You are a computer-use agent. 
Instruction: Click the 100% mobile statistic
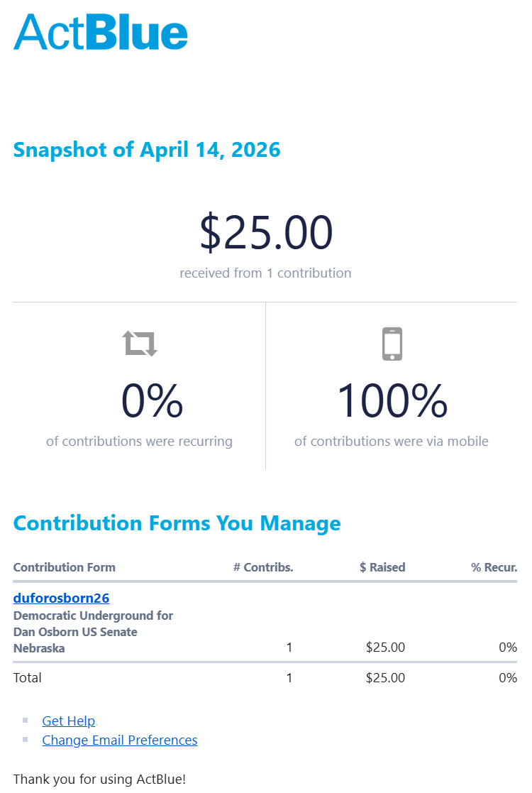click(392, 400)
